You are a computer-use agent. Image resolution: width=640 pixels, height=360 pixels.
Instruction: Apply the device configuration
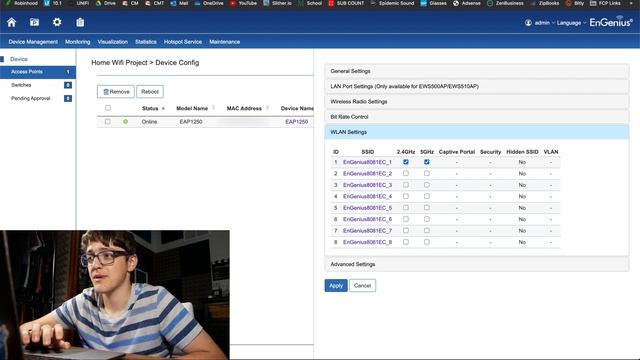tap(336, 286)
